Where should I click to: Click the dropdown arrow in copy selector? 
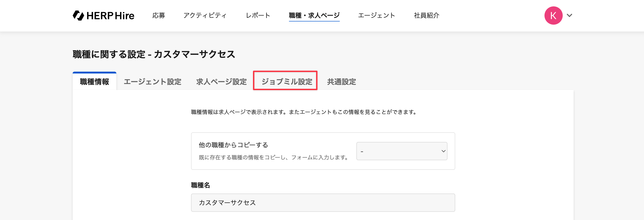tap(443, 151)
